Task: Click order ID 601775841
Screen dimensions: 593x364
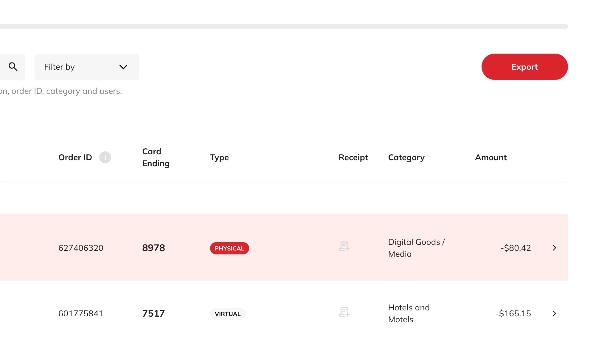Action: pos(81,313)
